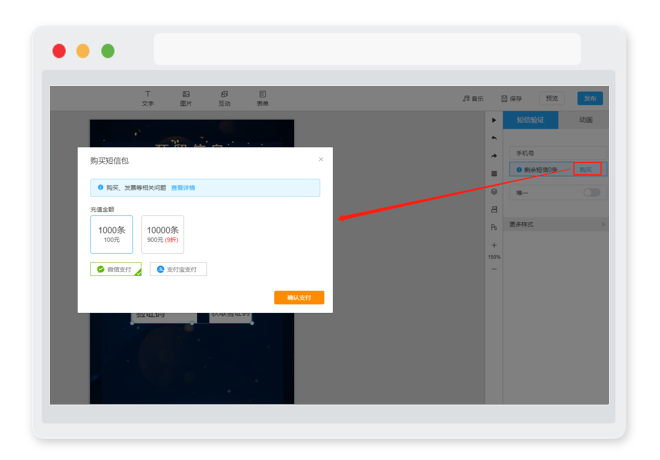Click the blue info icon in dialog notice

click(100, 187)
